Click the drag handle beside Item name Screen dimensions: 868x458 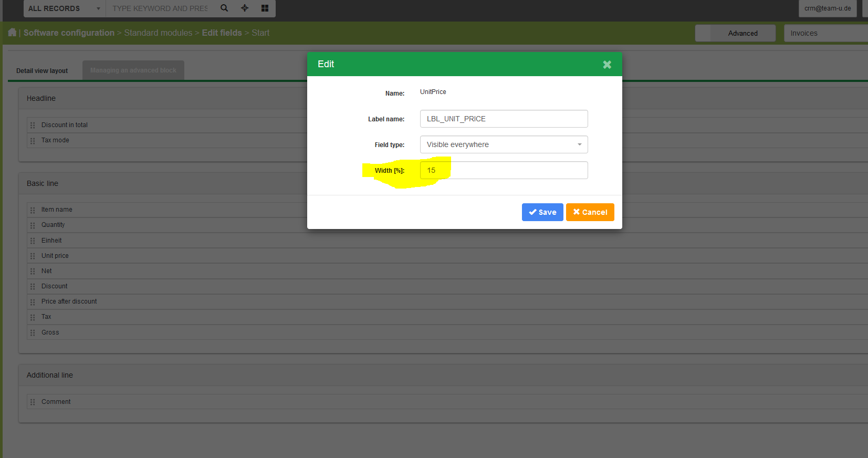point(33,210)
